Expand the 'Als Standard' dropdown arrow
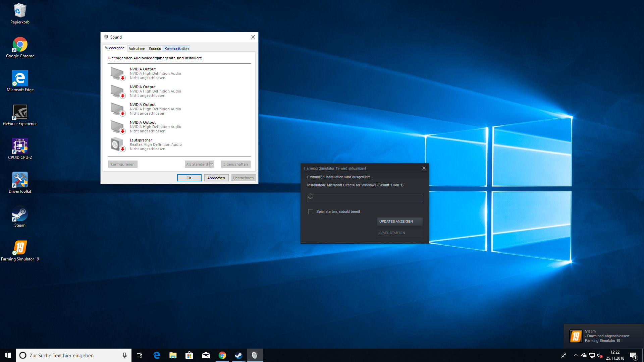Screen dimensions: 644x362 coord(212,164)
